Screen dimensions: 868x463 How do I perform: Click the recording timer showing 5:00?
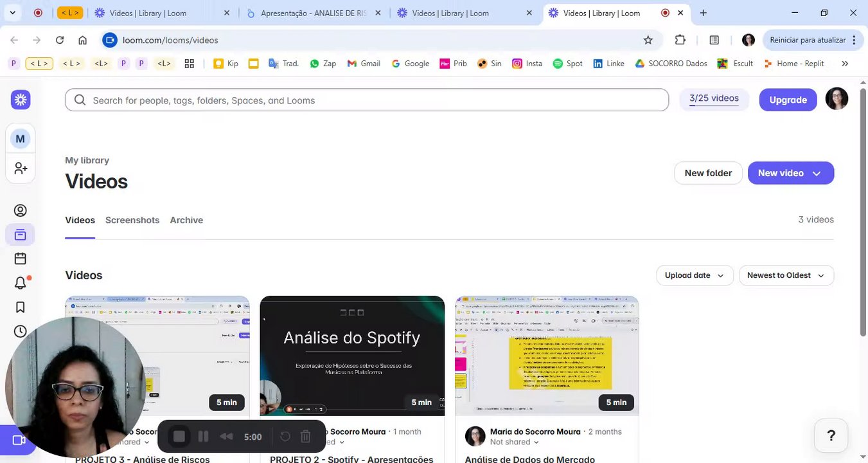coord(253,437)
